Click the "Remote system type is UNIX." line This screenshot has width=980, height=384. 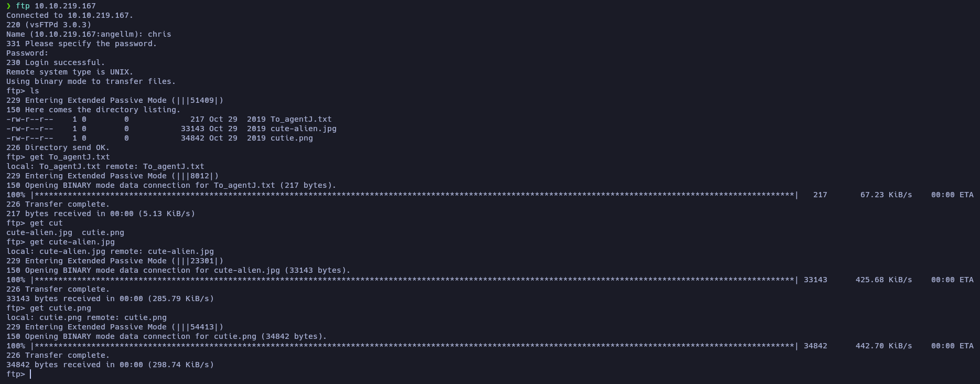(70, 72)
